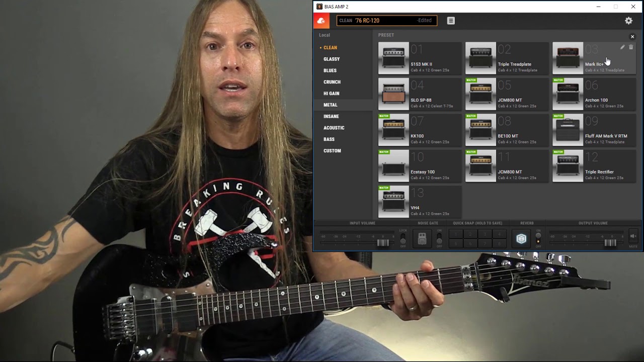Select the ACOUSTIC preset category
644x362 pixels.
pos(334,128)
